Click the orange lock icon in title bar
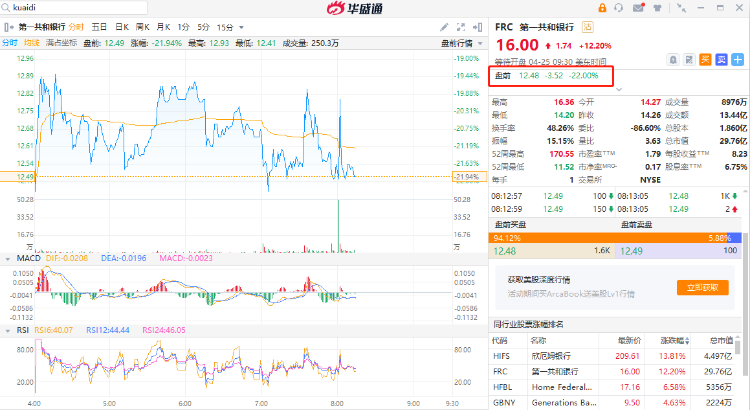This screenshot has width=750, height=410. tap(602, 8)
